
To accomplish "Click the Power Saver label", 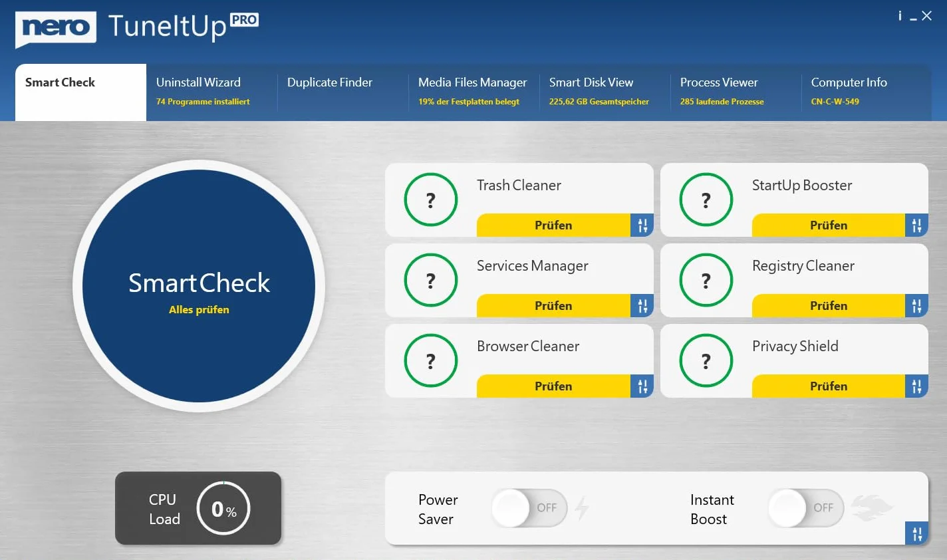I will pos(438,509).
